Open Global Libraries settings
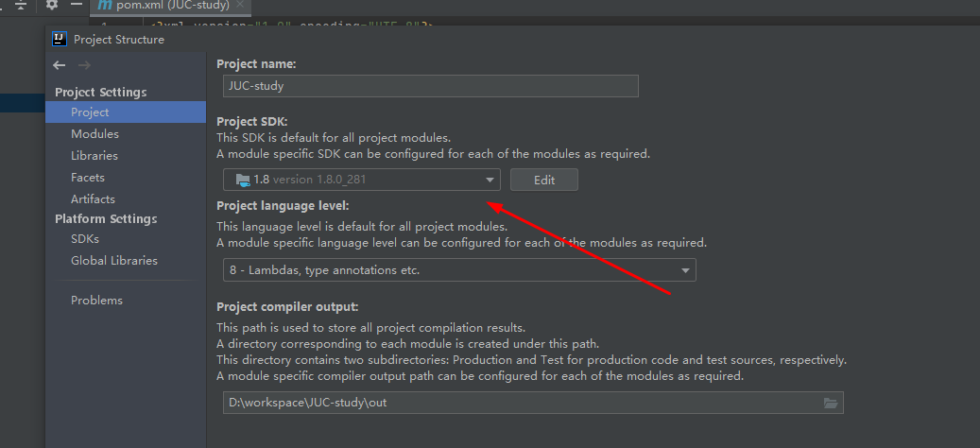Image resolution: width=980 pixels, height=448 pixels. pos(114,261)
